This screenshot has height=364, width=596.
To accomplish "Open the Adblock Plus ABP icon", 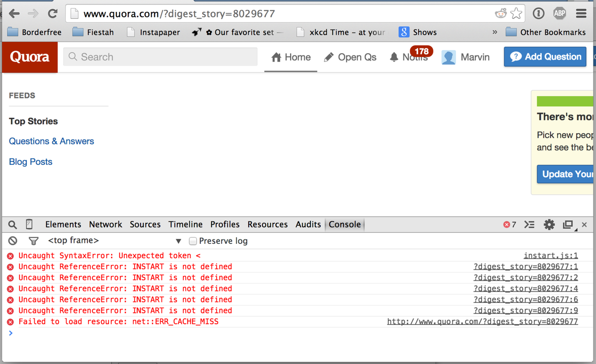I will pyautogui.click(x=560, y=13).
